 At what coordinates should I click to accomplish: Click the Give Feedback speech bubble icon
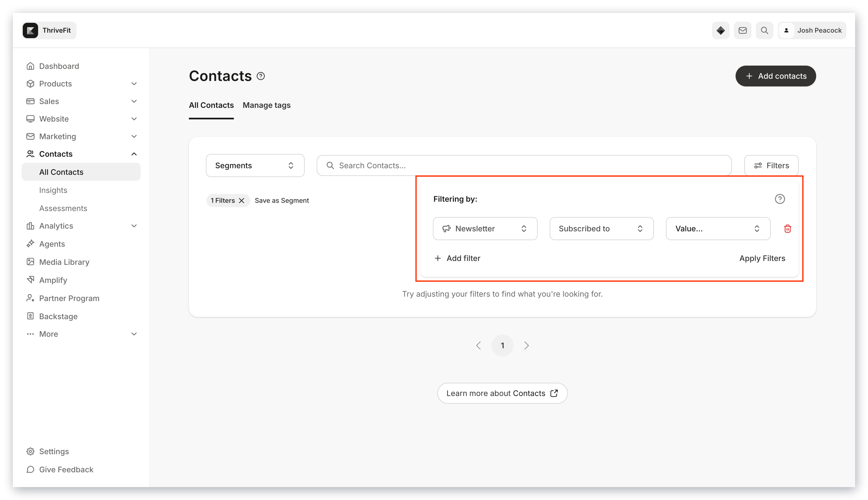[x=30, y=469]
